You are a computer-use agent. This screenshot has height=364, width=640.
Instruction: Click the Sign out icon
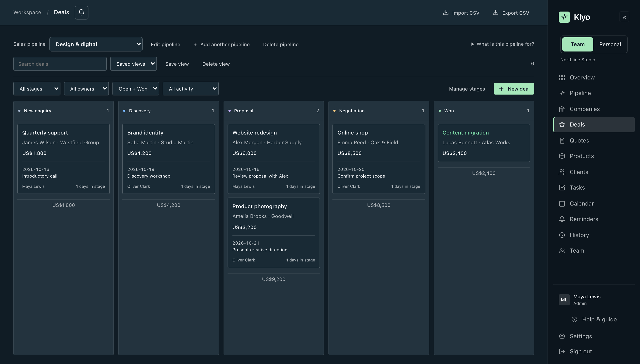[562, 351]
